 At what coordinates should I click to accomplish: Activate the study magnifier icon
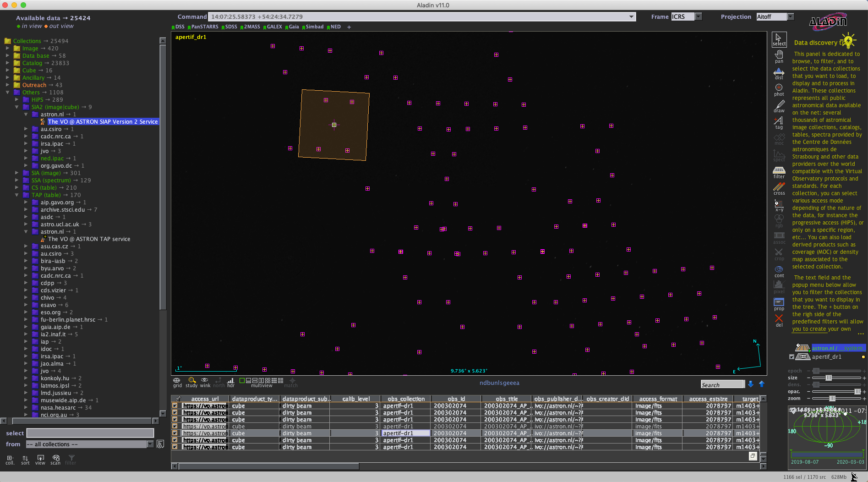point(191,382)
